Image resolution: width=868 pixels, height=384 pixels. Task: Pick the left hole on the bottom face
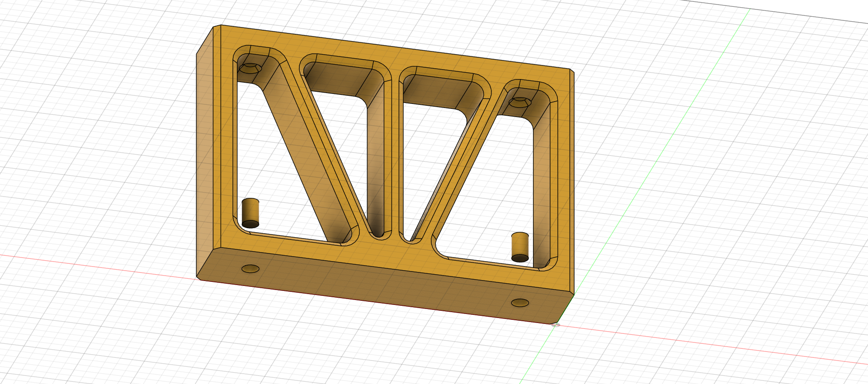point(250,269)
